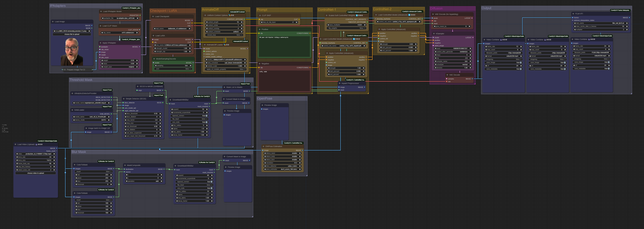Click the ComfyUI Frame Interpola.. badge above FILM VFI
Viewport: 644px width, 229px height.
point(620,10)
